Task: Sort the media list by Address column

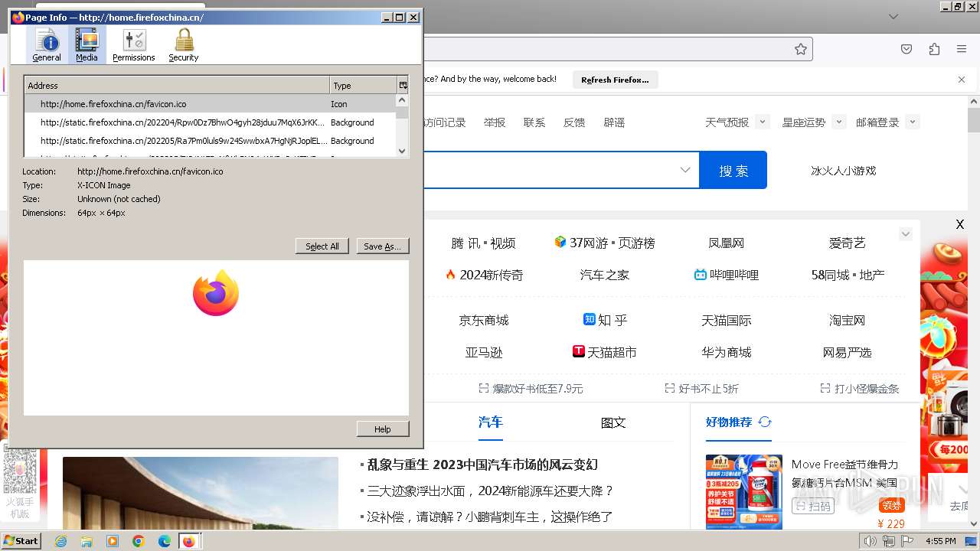Action: coord(177,86)
